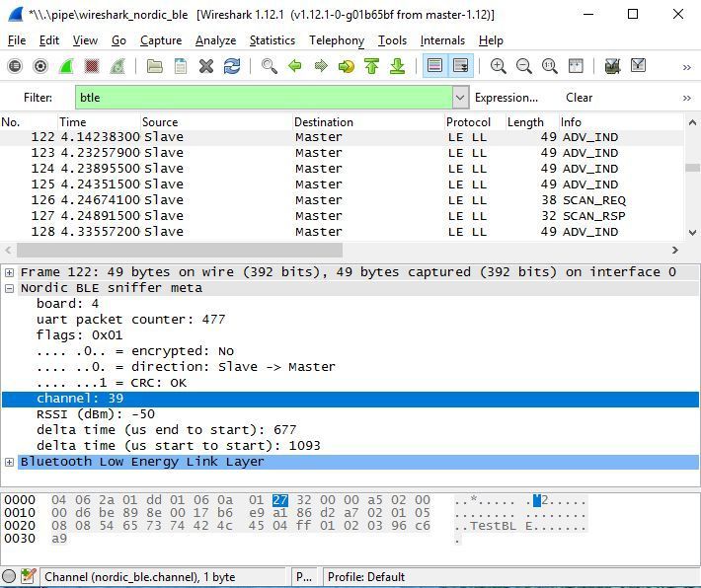Image resolution: width=701 pixels, height=588 pixels.
Task: Jump to the first packet
Action: click(371, 66)
